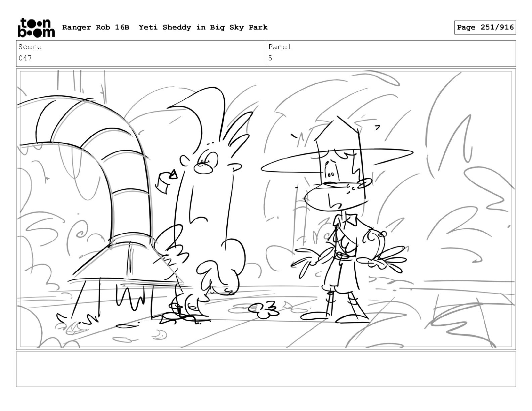Click the 'Page 251/916' box

(x=485, y=28)
